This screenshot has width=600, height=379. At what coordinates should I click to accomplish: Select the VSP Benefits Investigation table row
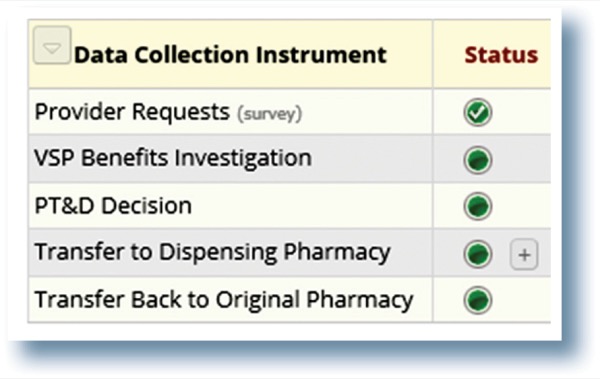[x=290, y=159]
